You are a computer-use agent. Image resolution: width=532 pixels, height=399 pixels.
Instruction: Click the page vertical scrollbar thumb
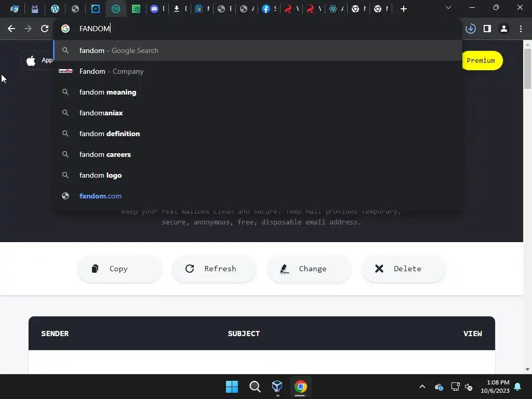(x=527, y=69)
